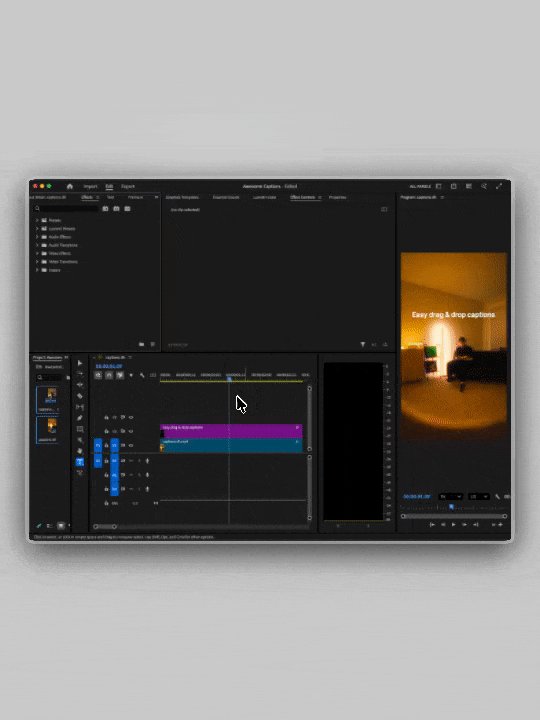The width and height of the screenshot is (540, 720).
Task: Select the Hand tool
Action: click(x=80, y=451)
